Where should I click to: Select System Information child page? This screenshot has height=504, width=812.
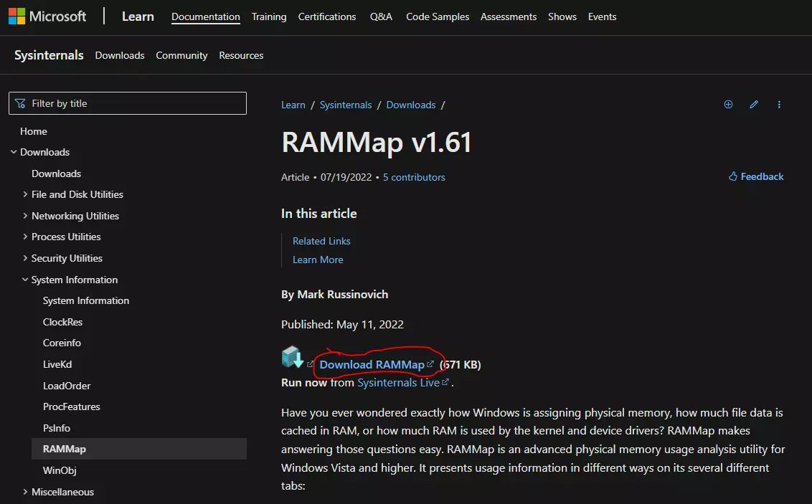(x=86, y=300)
